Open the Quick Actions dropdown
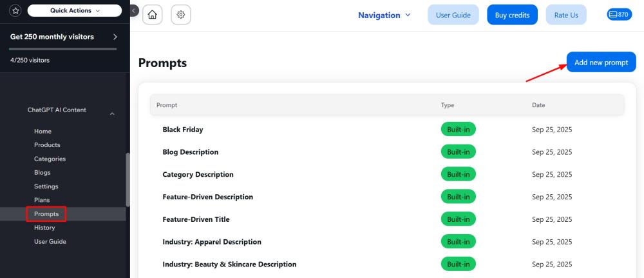The width and height of the screenshot is (644, 278). click(x=75, y=10)
